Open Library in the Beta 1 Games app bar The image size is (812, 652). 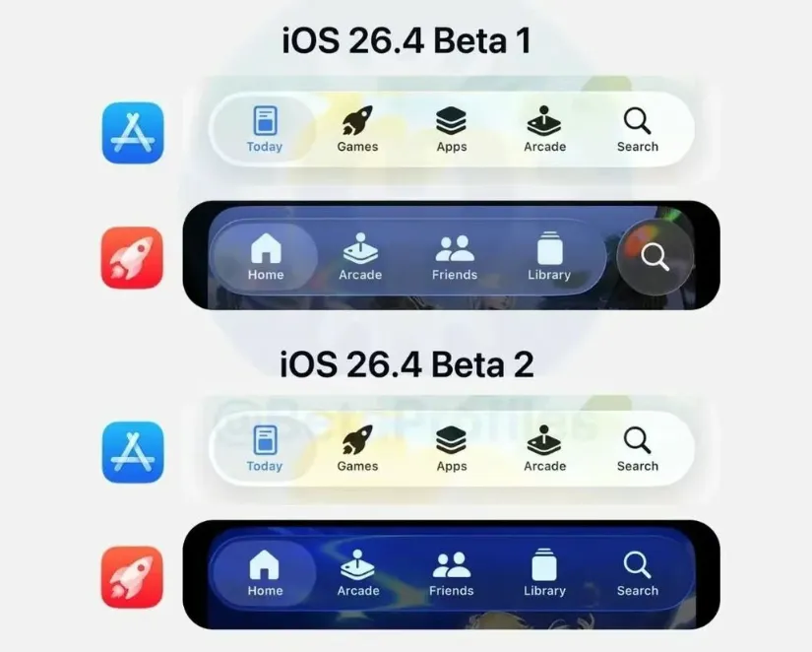tap(549, 257)
